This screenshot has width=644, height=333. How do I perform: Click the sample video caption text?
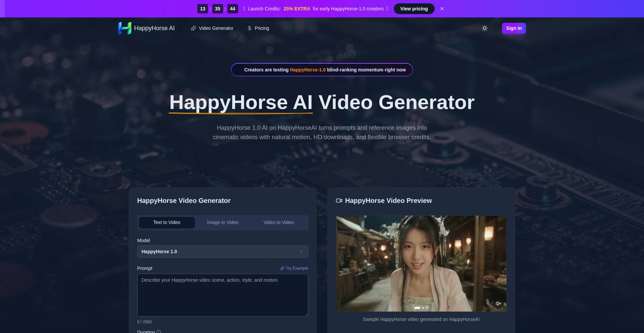click(421, 319)
